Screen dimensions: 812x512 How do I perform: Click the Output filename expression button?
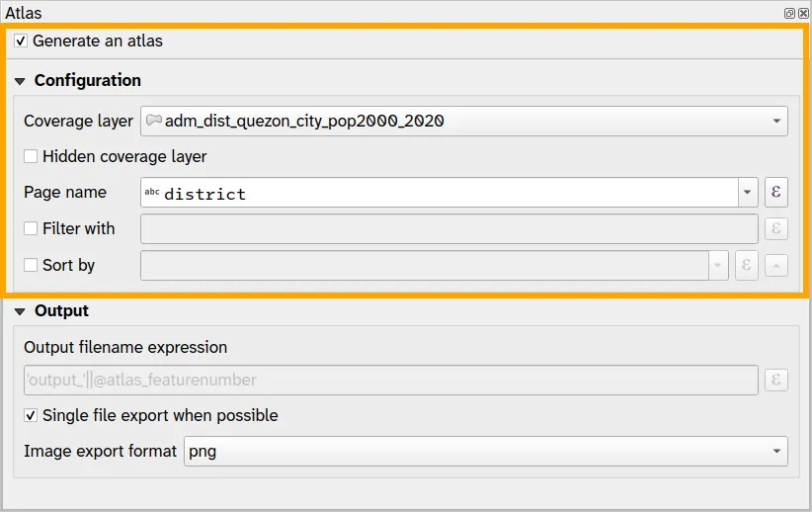[x=775, y=380]
